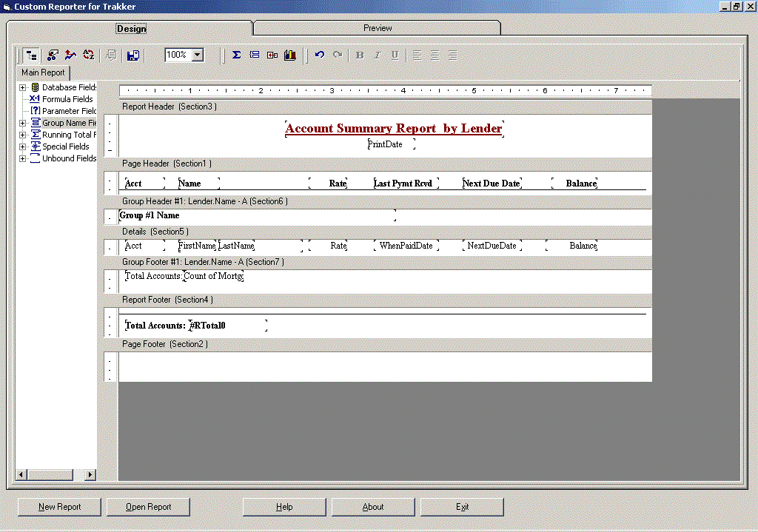This screenshot has height=532, width=758.
Task: Click the Sigma summary toolbar icon
Action: pos(236,55)
